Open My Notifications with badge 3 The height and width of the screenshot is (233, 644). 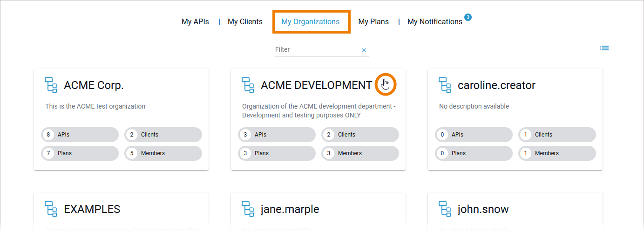coord(434,21)
